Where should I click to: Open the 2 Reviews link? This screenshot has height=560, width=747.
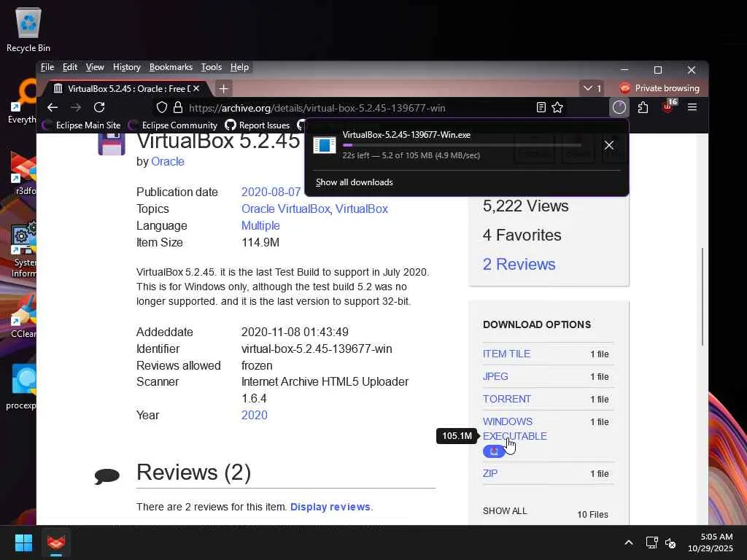point(519,264)
